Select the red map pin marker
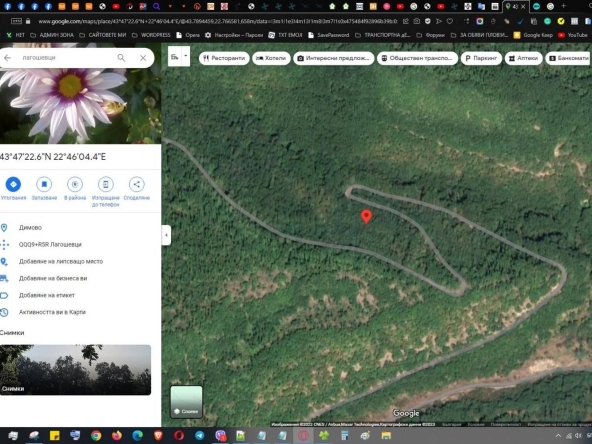The width and height of the screenshot is (592, 444). point(366,217)
